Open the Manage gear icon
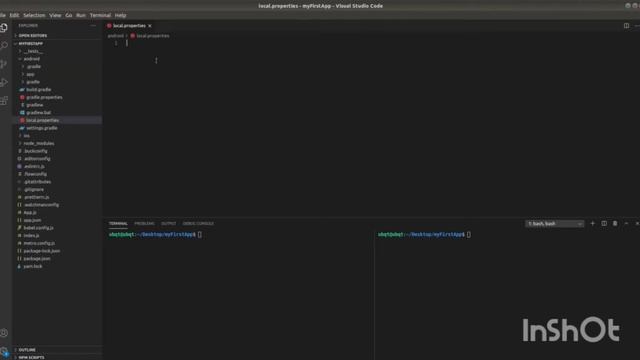The height and width of the screenshot is (360, 640). pyautogui.click(x=4, y=351)
